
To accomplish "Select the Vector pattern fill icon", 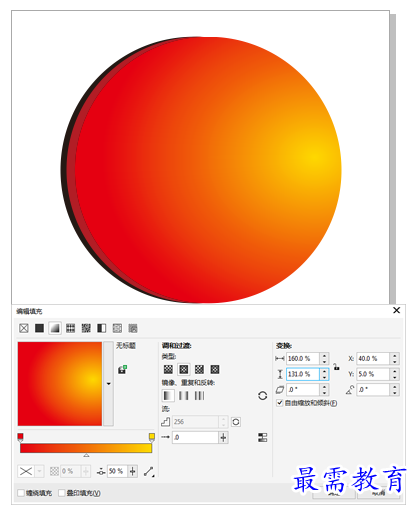I will [x=70, y=328].
